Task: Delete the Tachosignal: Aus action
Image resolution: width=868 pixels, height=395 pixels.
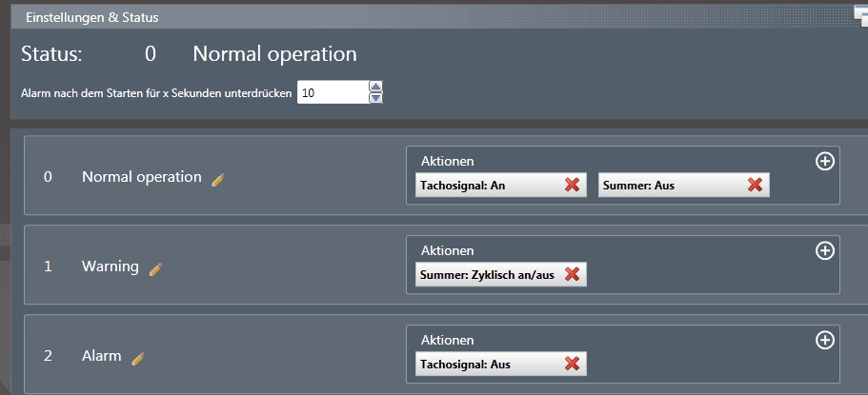Action: [x=572, y=364]
